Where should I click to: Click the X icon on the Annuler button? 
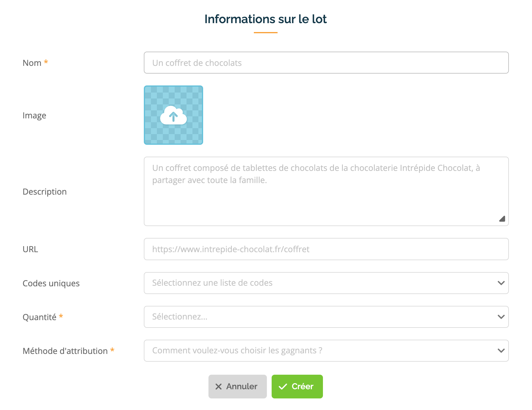pyautogui.click(x=219, y=387)
